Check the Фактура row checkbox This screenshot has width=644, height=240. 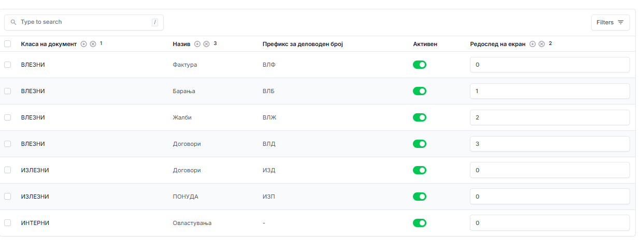point(7,65)
